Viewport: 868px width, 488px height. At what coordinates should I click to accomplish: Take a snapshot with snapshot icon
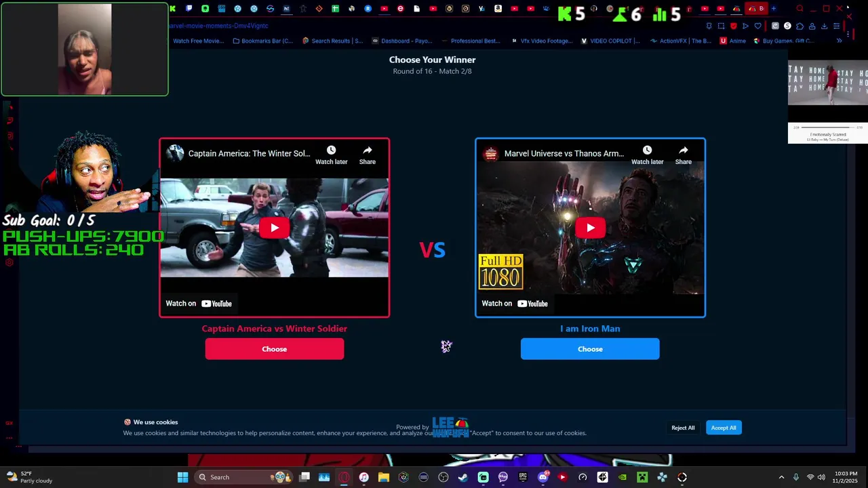coord(721,26)
